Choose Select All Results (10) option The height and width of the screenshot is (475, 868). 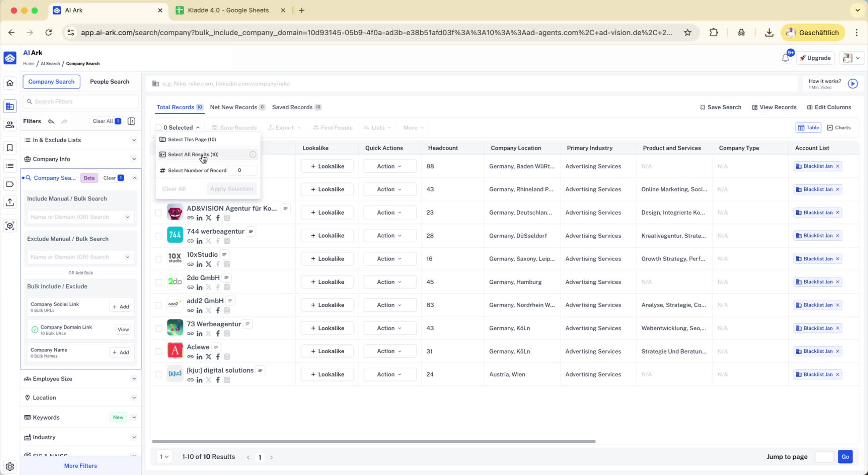[x=193, y=154]
